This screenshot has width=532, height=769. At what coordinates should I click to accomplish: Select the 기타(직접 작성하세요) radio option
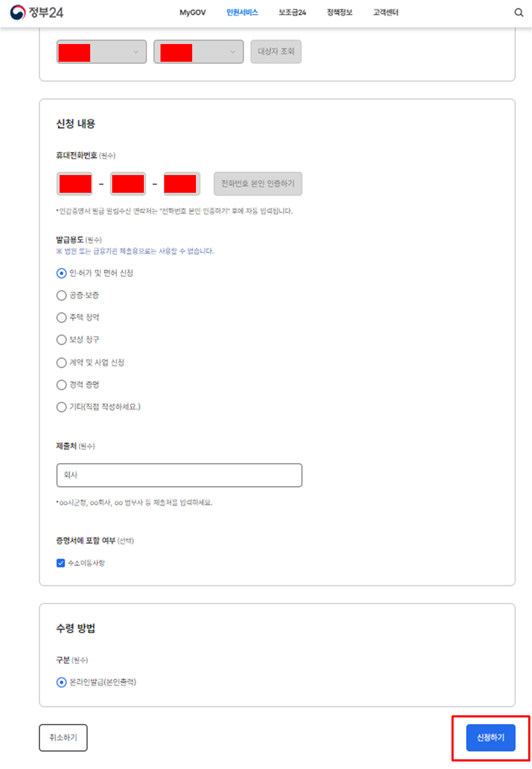coord(61,407)
